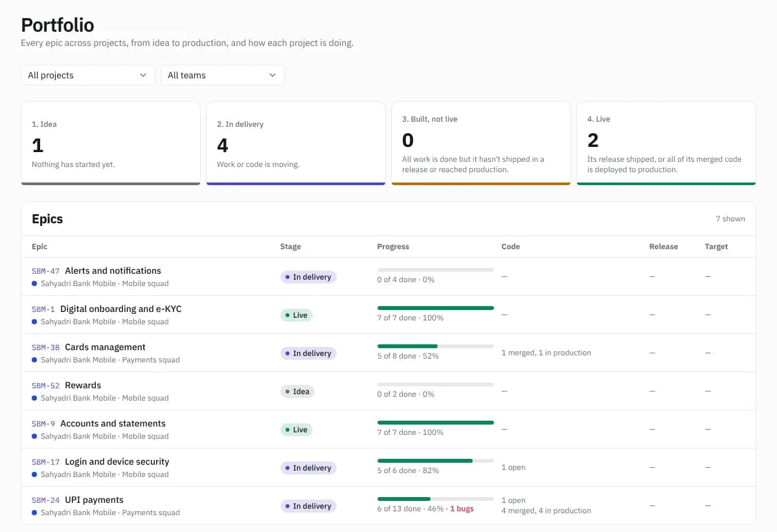Click the UPI payments epic title
777x532 pixels.
pos(94,500)
